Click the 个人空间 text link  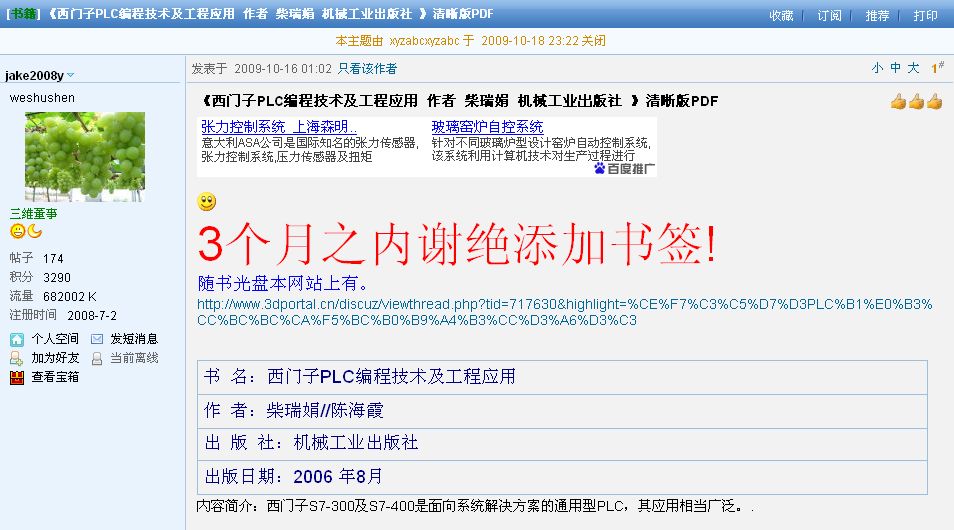pos(55,339)
